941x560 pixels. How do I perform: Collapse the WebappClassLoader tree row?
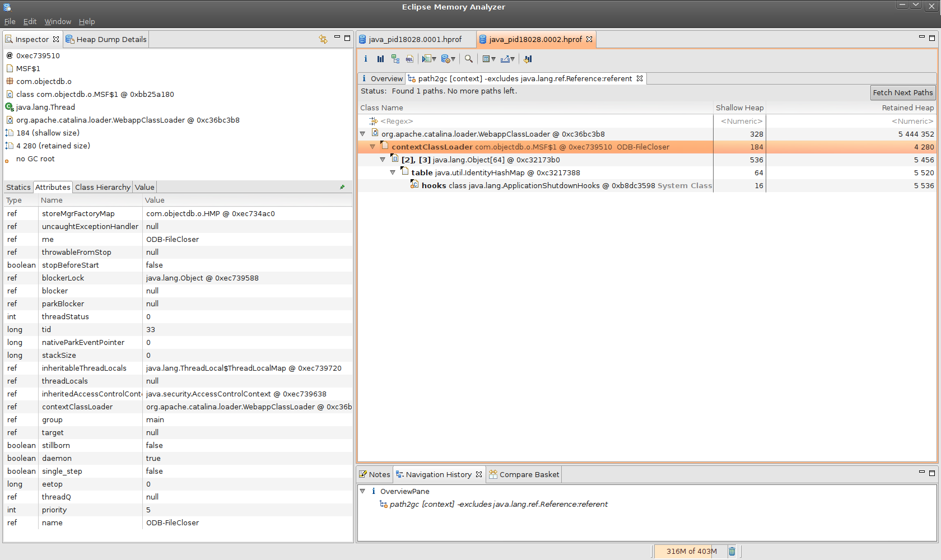[x=362, y=134]
